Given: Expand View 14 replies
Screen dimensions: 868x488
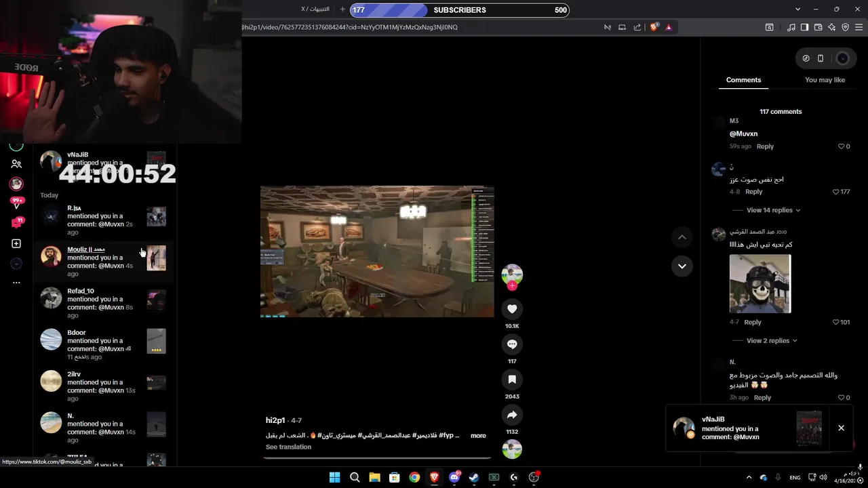Looking at the screenshot, I should (x=773, y=210).
